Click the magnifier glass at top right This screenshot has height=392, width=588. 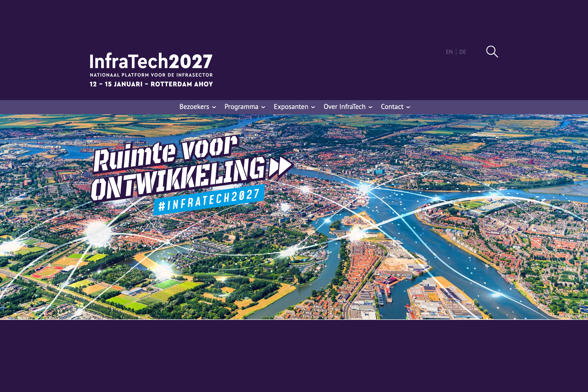tap(492, 51)
